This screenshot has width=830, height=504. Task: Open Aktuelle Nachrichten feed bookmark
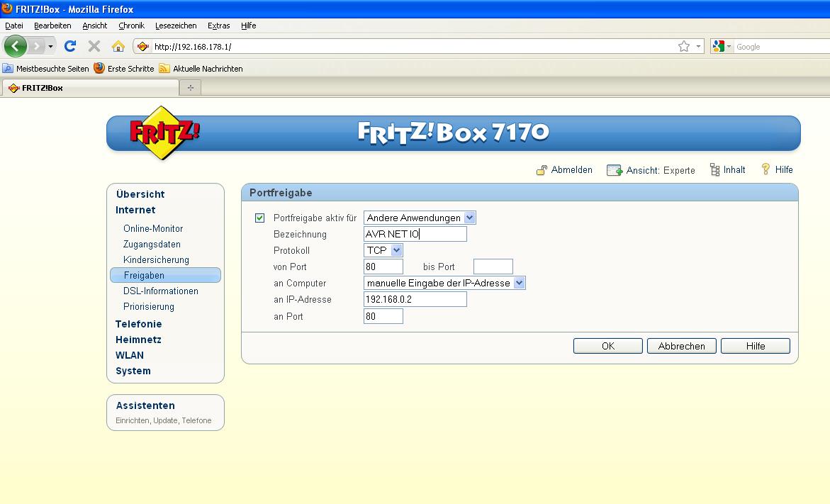click(201, 69)
